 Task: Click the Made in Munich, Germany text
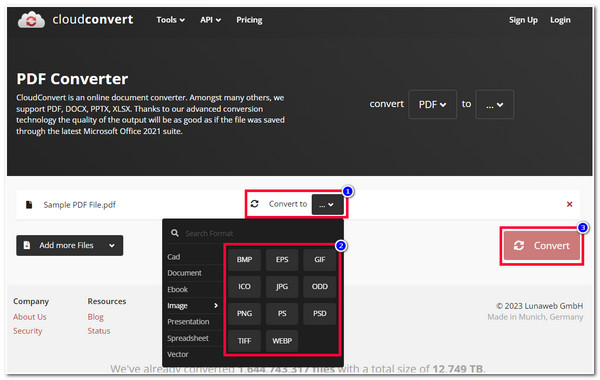[x=535, y=317]
